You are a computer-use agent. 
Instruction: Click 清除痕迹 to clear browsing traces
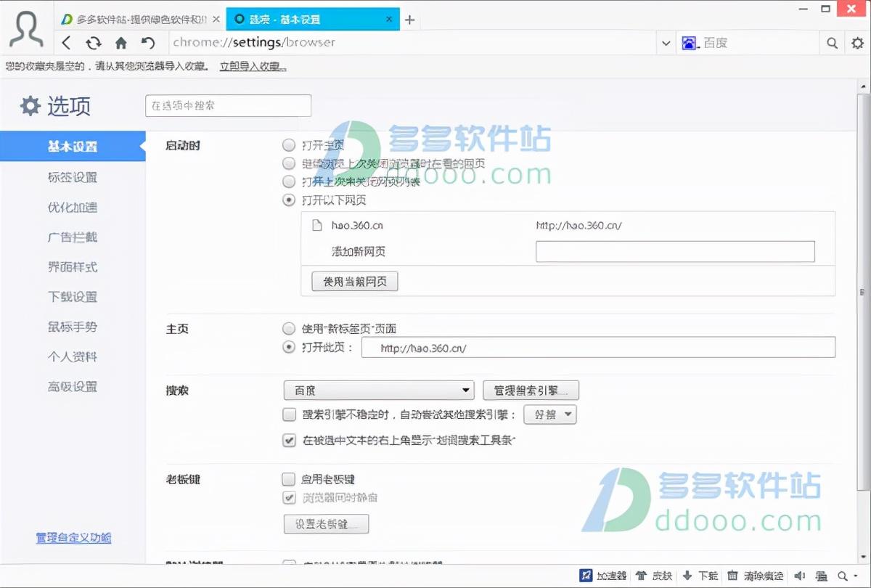(x=756, y=575)
